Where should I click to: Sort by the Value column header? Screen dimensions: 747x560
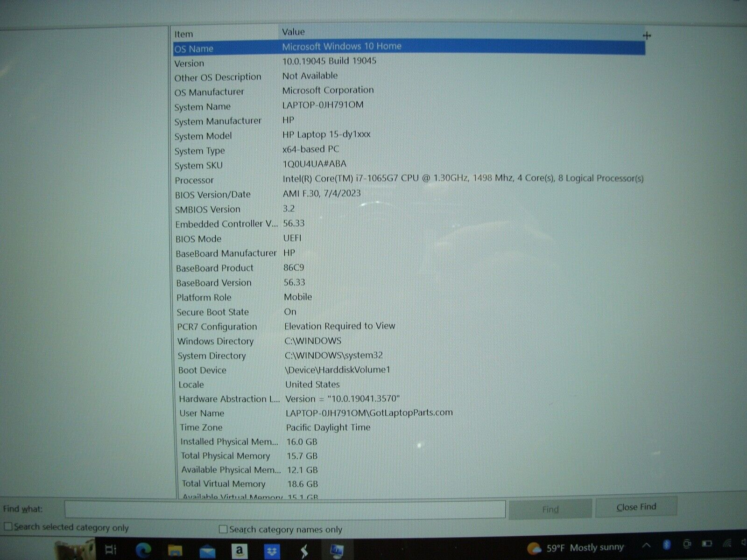point(462,32)
